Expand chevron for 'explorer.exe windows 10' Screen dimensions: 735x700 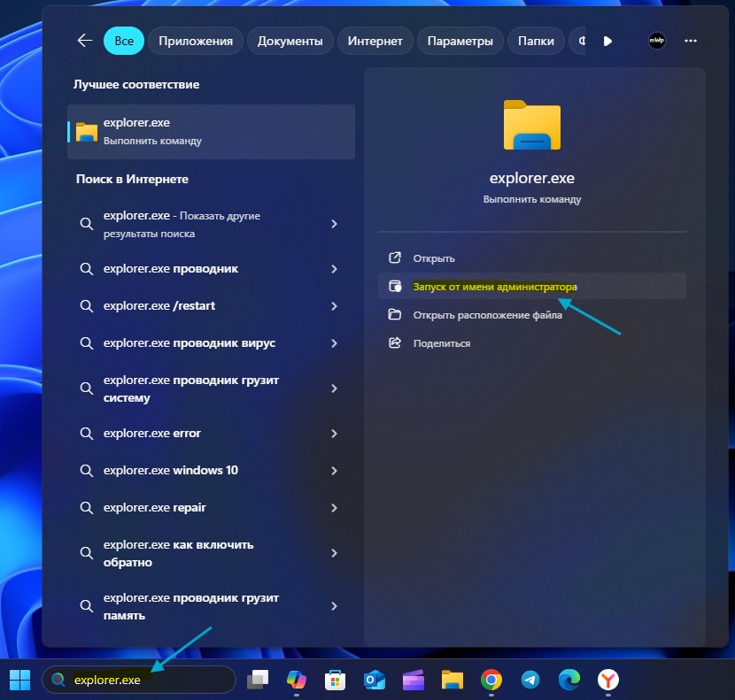click(334, 471)
